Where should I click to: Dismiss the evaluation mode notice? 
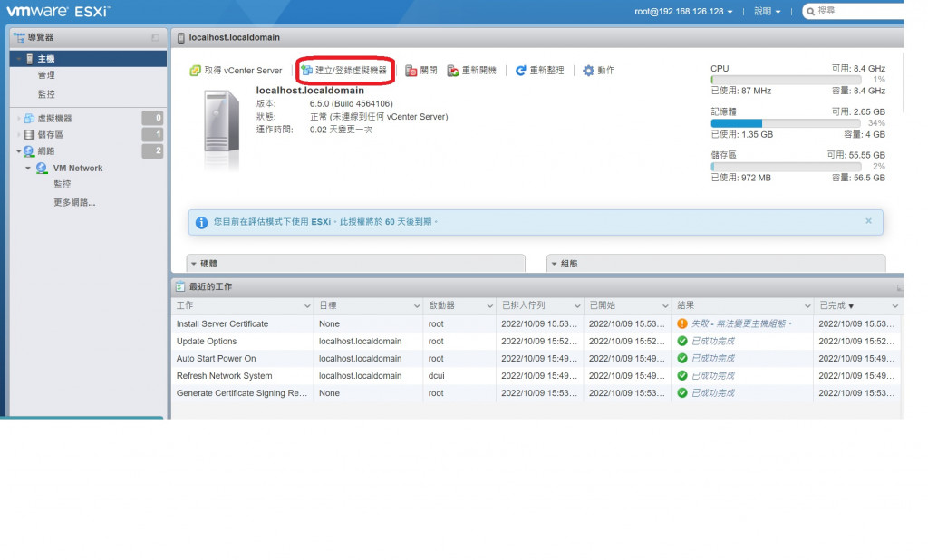(868, 221)
